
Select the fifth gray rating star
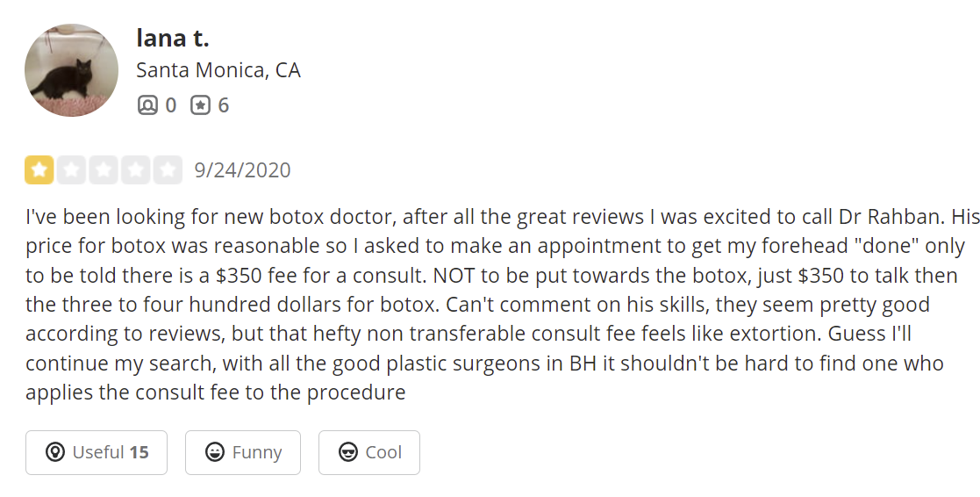click(x=168, y=169)
